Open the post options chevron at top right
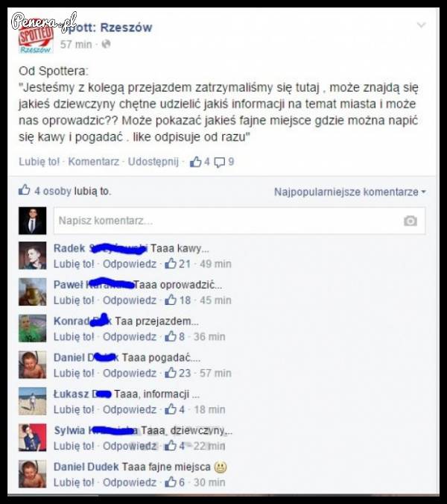This screenshot has width=447, height=504. [x=421, y=25]
